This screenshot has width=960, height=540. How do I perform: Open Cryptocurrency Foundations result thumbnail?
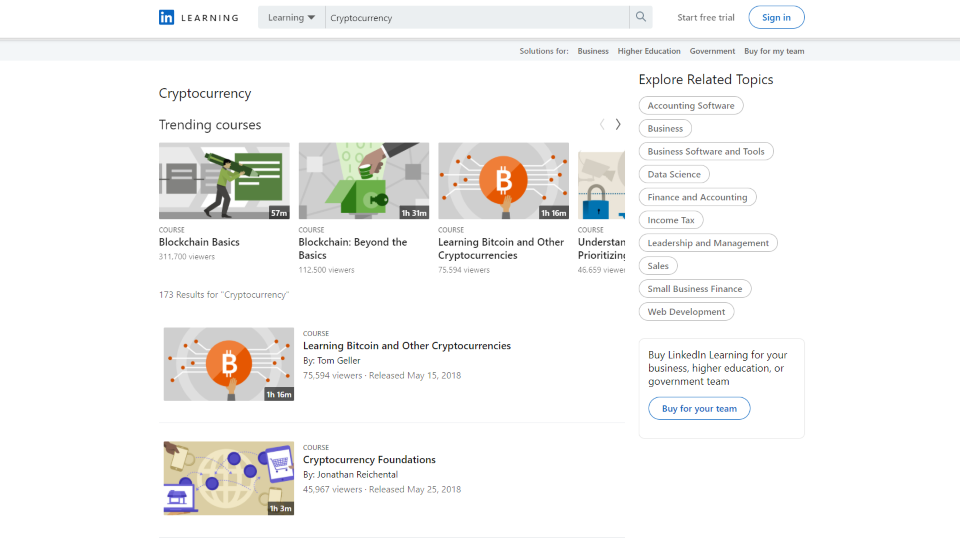tap(228, 478)
